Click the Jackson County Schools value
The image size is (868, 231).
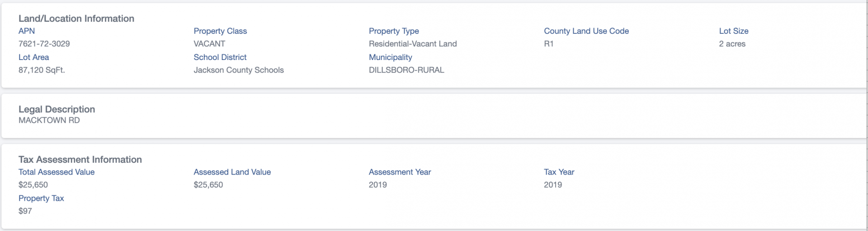(239, 70)
